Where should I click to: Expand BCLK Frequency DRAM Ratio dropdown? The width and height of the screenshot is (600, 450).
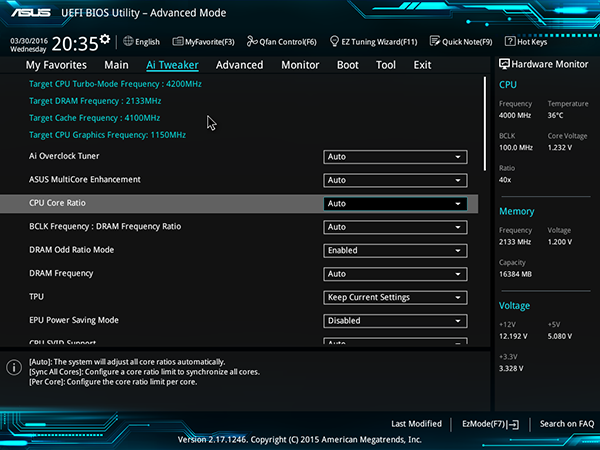395,227
